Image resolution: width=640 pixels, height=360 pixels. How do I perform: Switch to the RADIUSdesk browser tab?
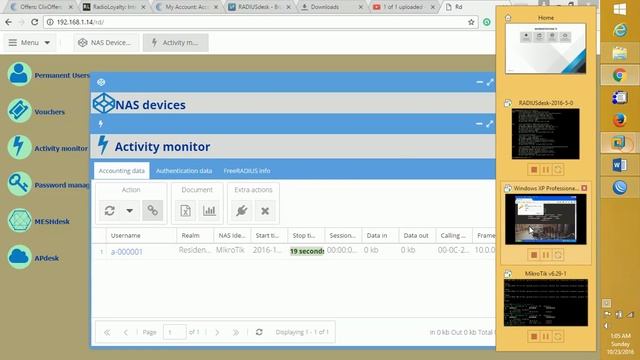(260, 7)
